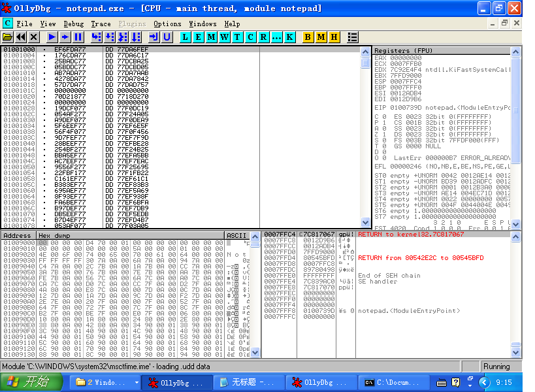Click the Address column header in dump pane
The width and height of the screenshot is (535, 392).
point(19,235)
